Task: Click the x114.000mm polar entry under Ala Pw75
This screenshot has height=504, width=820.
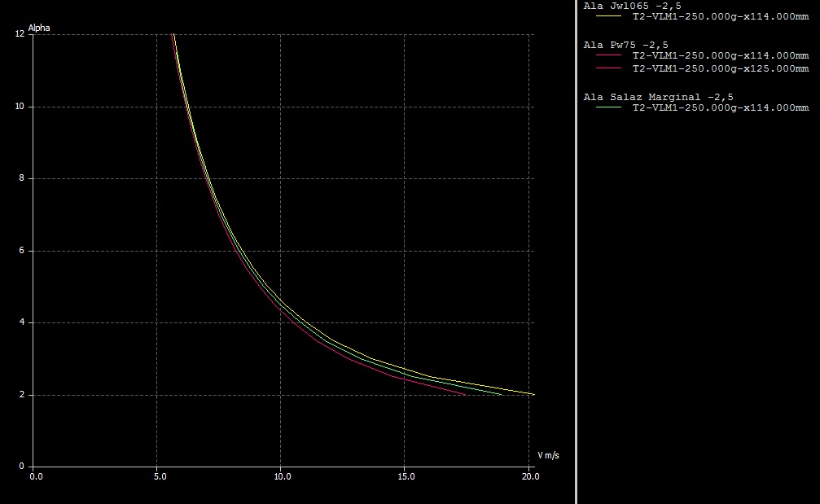Action: (721, 55)
